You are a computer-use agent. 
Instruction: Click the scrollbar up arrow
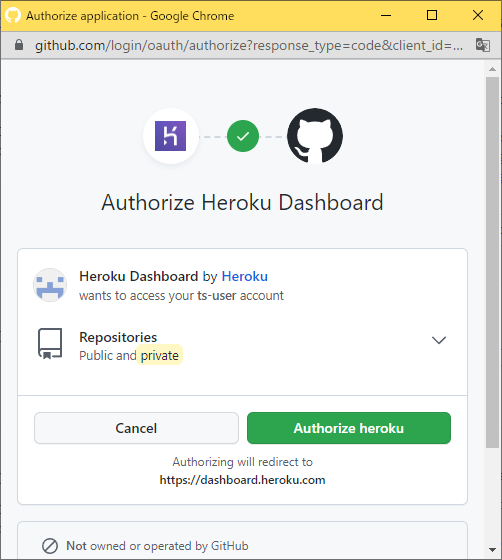point(493,69)
